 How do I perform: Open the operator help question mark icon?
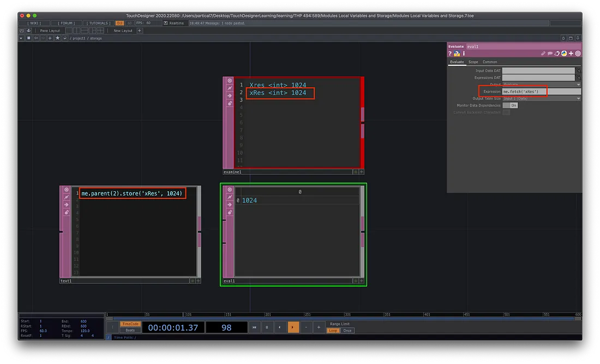[x=450, y=53]
